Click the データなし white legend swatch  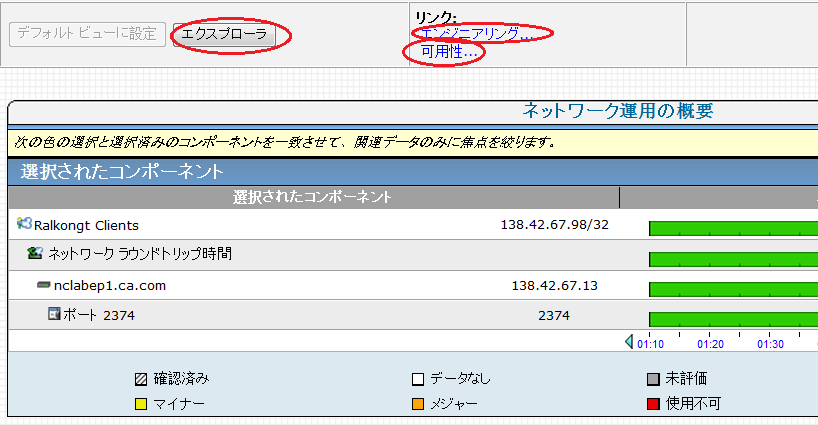(x=418, y=379)
